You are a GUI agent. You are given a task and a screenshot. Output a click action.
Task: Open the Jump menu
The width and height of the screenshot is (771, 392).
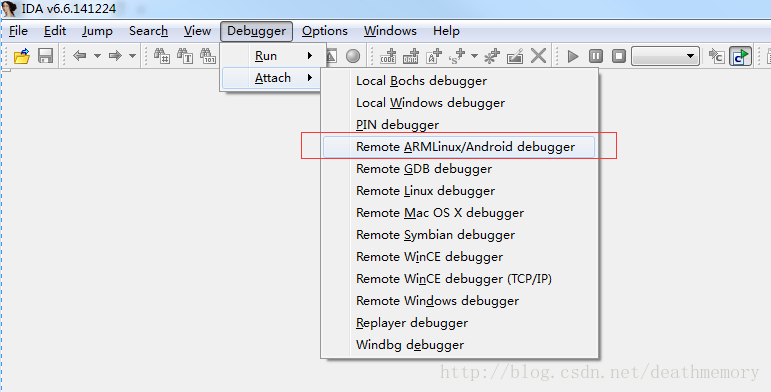(x=97, y=31)
